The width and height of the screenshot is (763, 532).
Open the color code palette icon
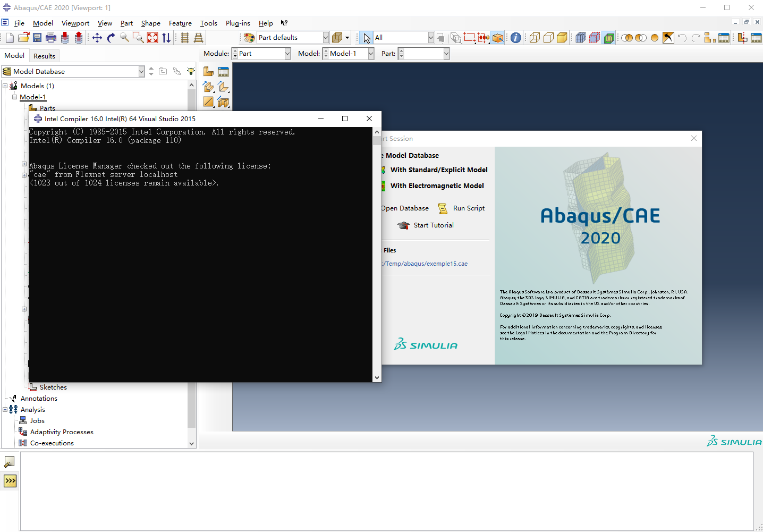249,38
